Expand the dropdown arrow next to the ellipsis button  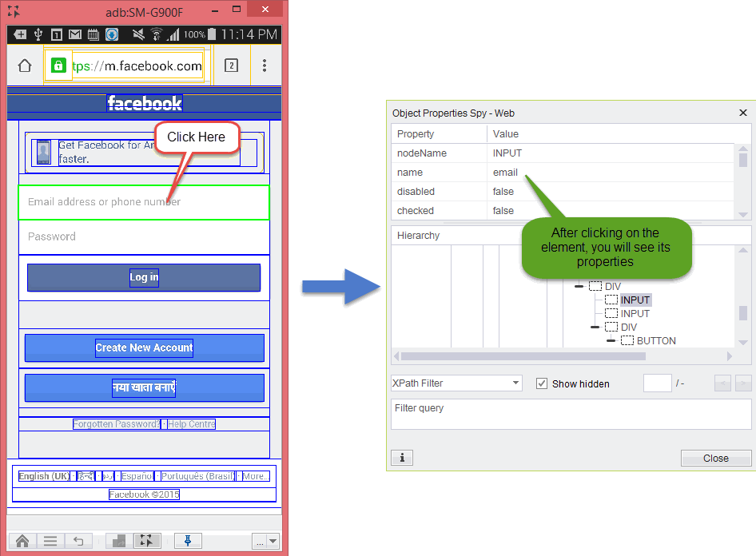pos(273,541)
